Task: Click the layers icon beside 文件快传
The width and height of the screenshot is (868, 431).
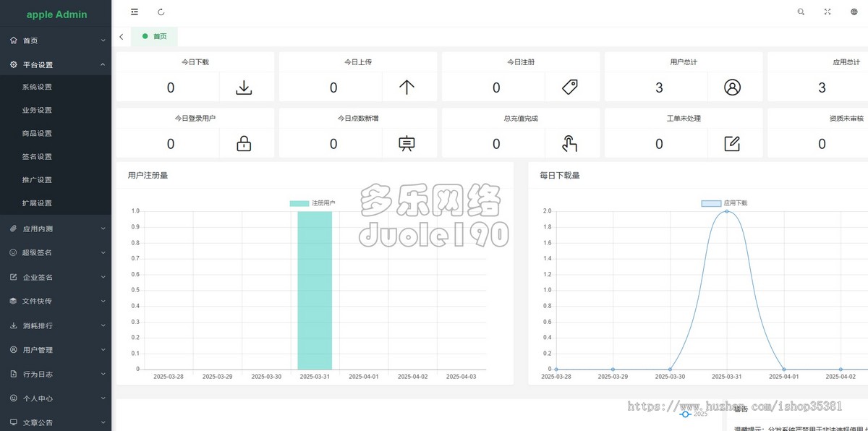Action: [14, 301]
